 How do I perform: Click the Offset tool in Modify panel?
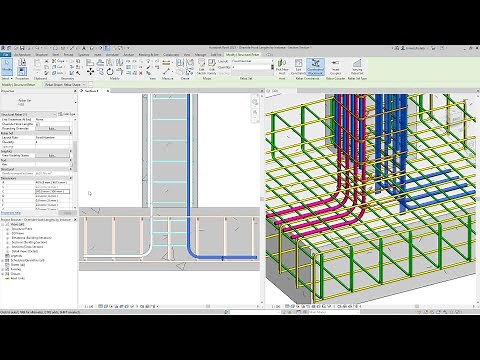[x=100, y=62]
